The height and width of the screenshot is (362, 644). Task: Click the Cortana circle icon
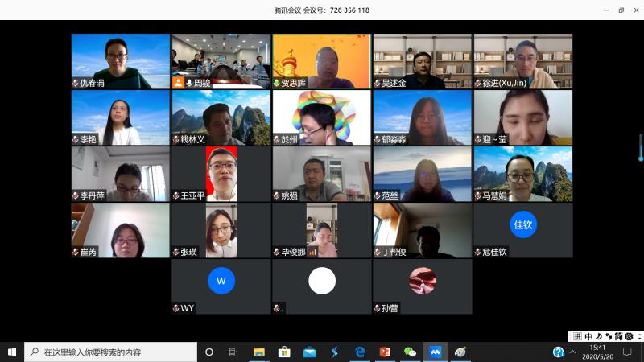click(x=209, y=352)
